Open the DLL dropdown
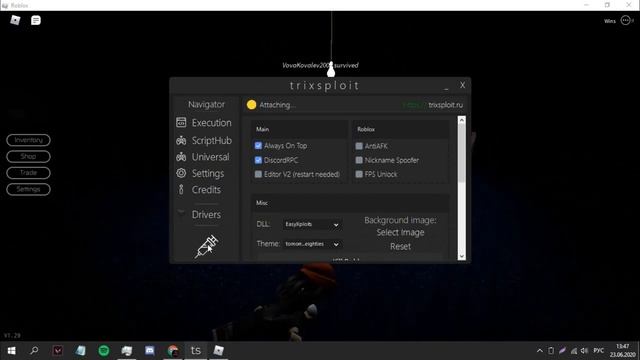This screenshot has width=640, height=360. [x=312, y=224]
